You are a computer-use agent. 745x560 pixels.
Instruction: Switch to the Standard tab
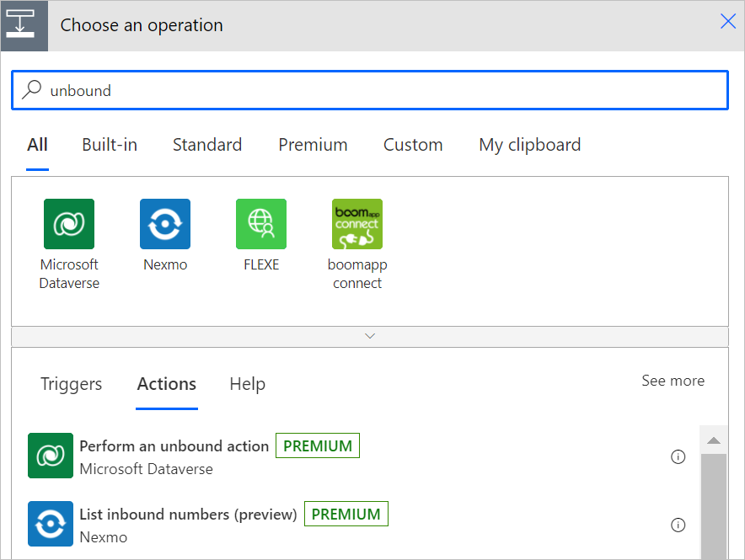207,145
